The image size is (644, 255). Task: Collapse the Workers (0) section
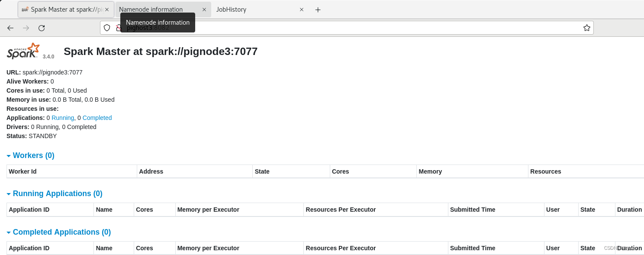(x=30, y=155)
